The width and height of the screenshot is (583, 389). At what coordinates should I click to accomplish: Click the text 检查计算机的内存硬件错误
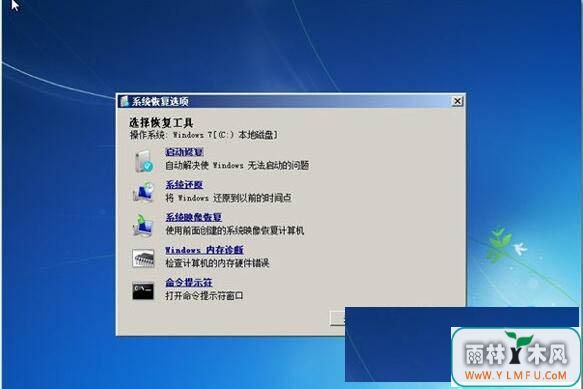click(218, 263)
